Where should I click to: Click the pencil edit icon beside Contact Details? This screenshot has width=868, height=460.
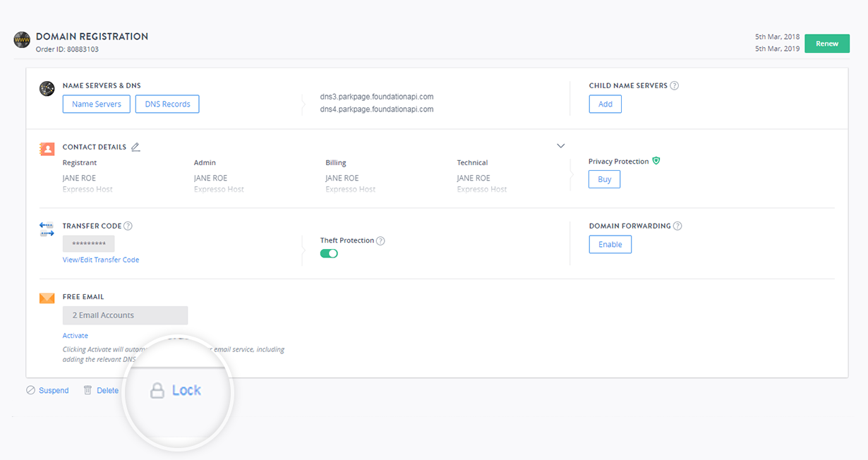click(135, 147)
